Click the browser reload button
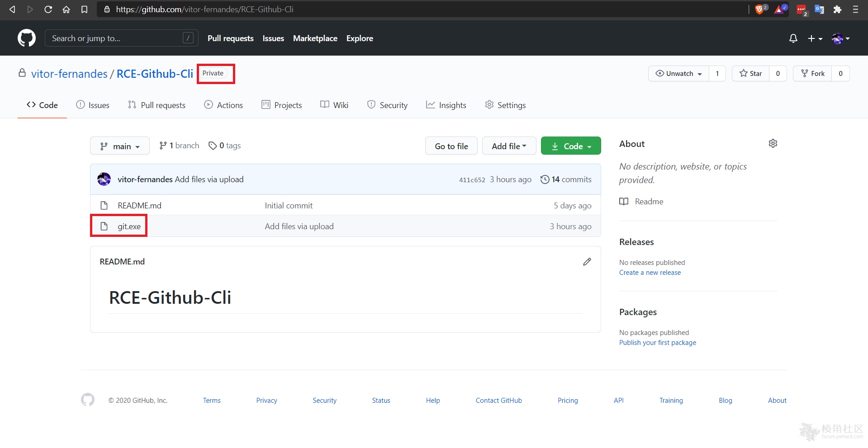Image resolution: width=868 pixels, height=448 pixels. tap(48, 9)
